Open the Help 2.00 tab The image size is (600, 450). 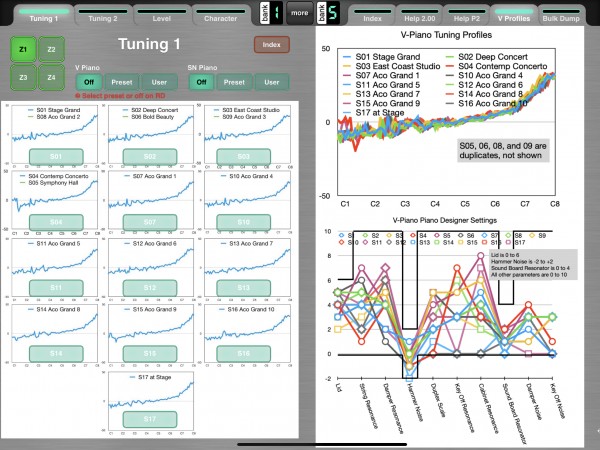click(420, 15)
